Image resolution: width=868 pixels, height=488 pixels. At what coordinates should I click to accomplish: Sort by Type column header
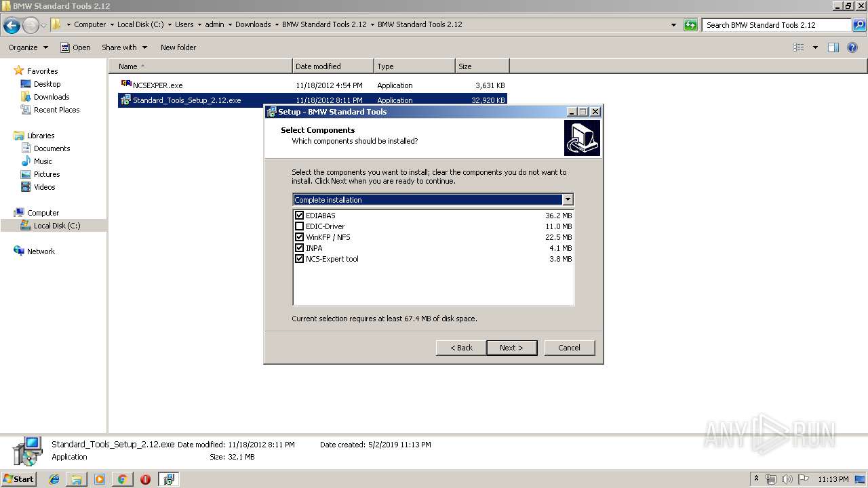414,66
